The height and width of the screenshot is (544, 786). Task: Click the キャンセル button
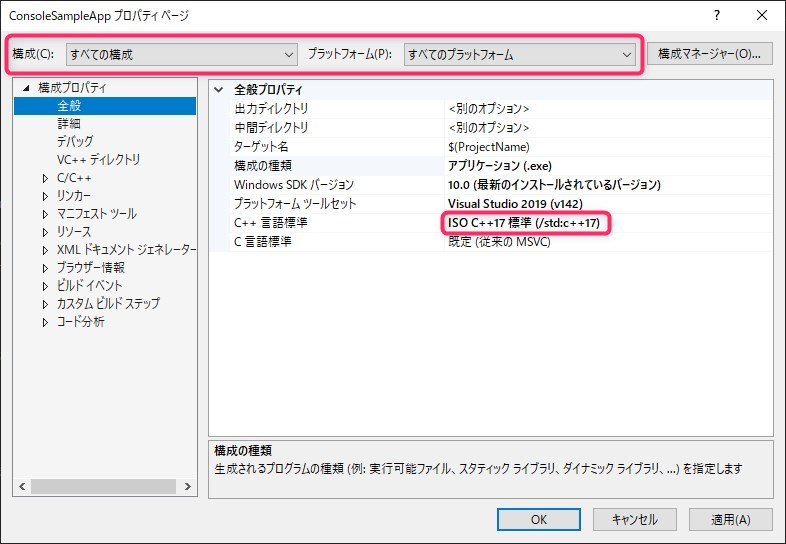(x=635, y=519)
